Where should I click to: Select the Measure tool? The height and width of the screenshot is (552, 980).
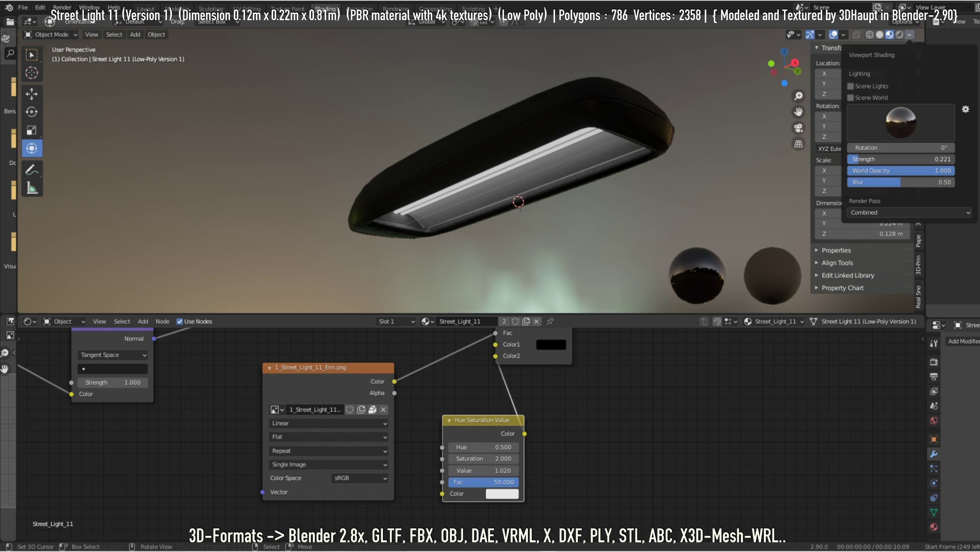click(32, 188)
